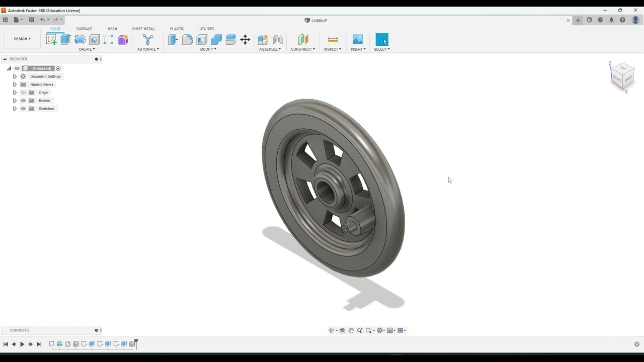Expand the Document Settings node

click(15, 76)
